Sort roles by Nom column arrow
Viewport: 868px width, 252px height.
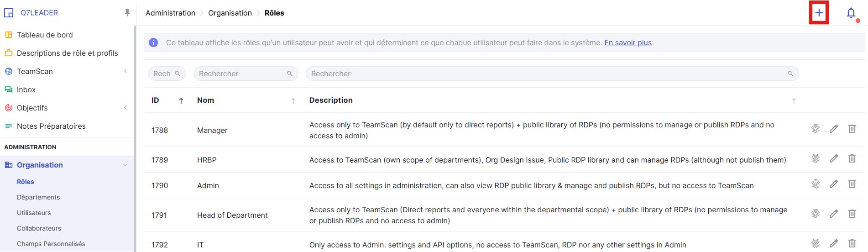click(293, 101)
